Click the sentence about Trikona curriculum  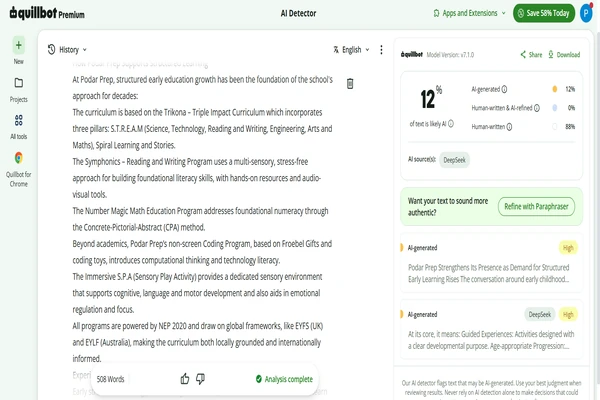coord(202,129)
